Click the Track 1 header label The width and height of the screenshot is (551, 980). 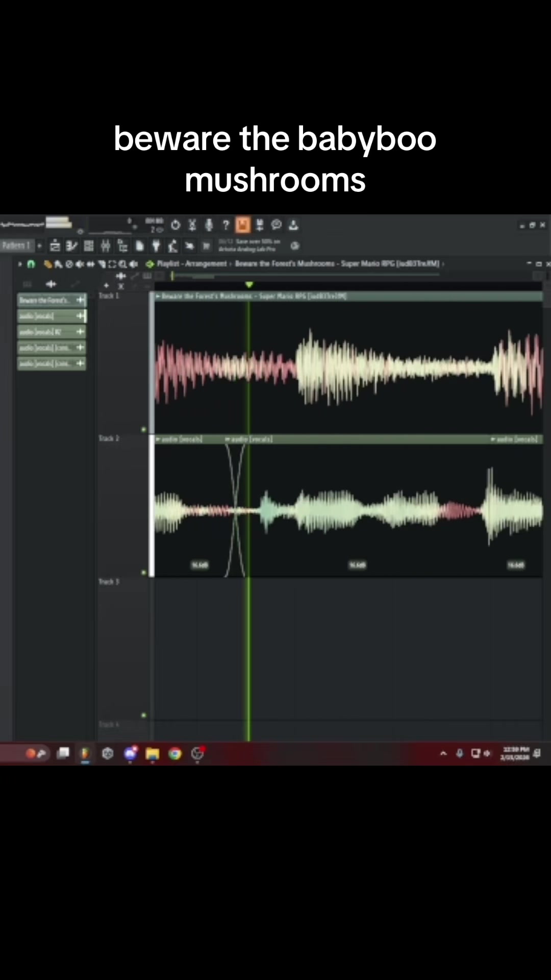109,296
